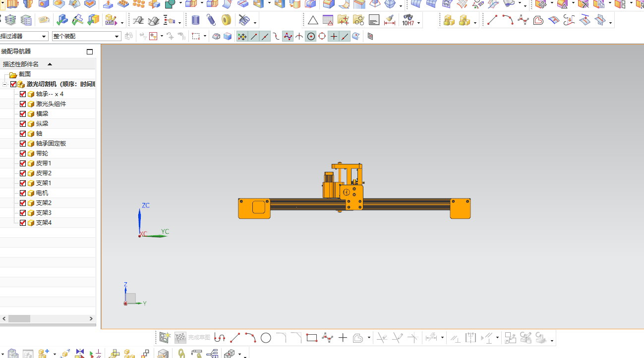Click the text note page icon
This screenshot has height=358, width=644.
(374, 20)
